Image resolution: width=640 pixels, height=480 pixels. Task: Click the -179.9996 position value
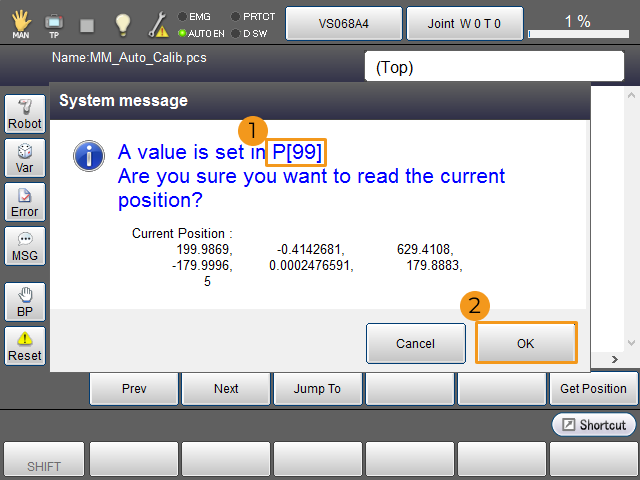point(202,266)
